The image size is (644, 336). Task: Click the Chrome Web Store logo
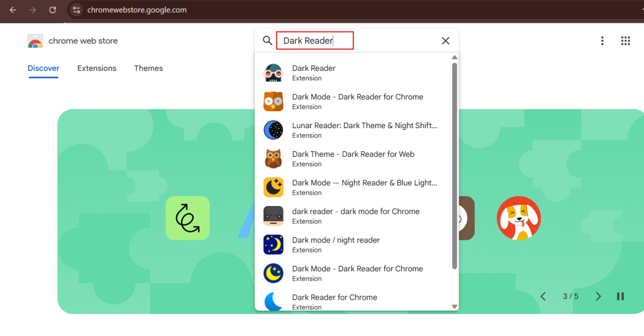(x=35, y=41)
